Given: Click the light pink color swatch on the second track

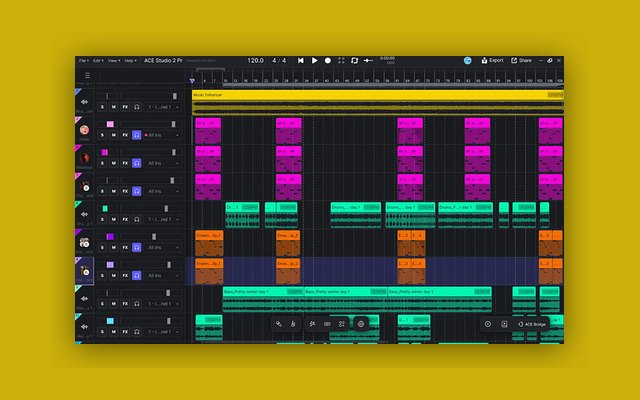Looking at the screenshot, I should [110, 124].
